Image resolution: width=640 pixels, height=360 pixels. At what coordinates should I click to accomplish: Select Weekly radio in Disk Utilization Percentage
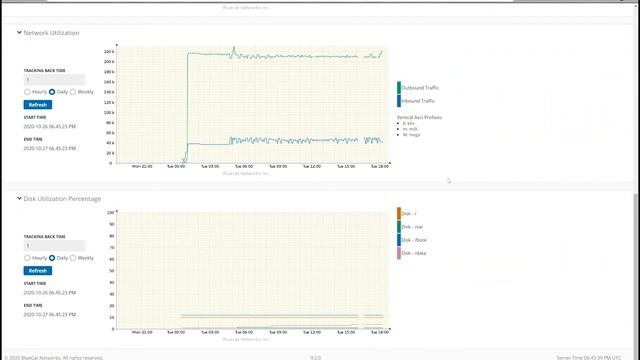pyautogui.click(x=73, y=258)
